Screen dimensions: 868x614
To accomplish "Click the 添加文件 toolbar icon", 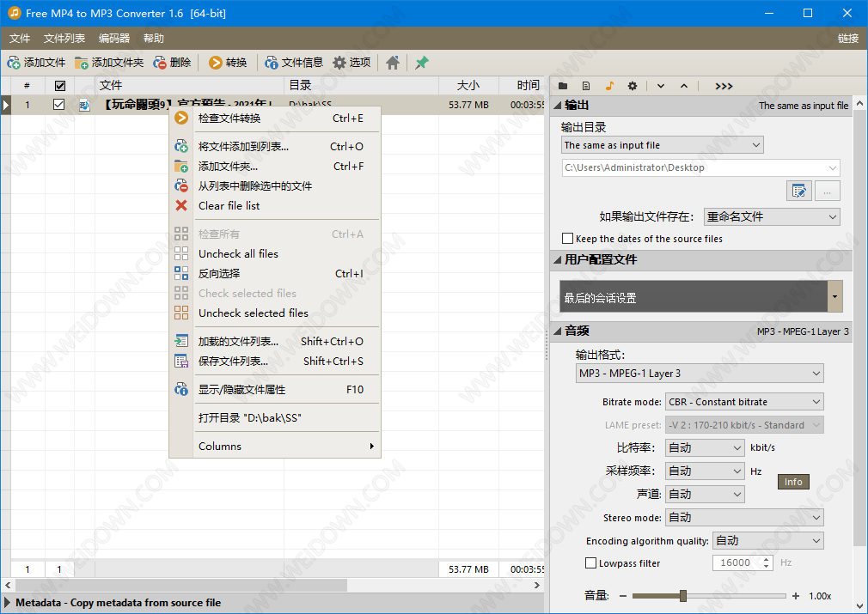I will click(x=14, y=63).
